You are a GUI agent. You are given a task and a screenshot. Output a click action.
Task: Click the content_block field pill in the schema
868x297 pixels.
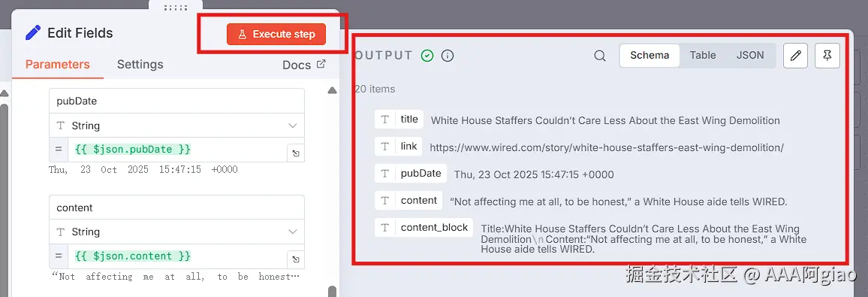(x=424, y=227)
